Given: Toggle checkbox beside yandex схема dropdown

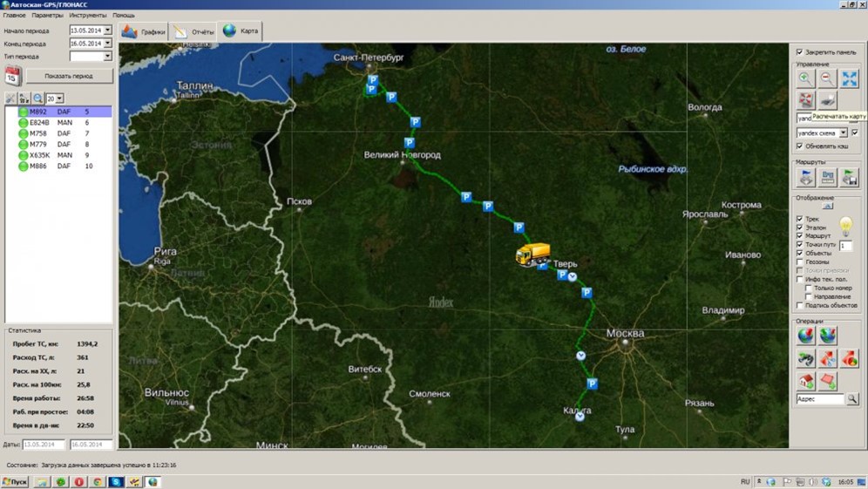Looking at the screenshot, I should click(x=855, y=132).
